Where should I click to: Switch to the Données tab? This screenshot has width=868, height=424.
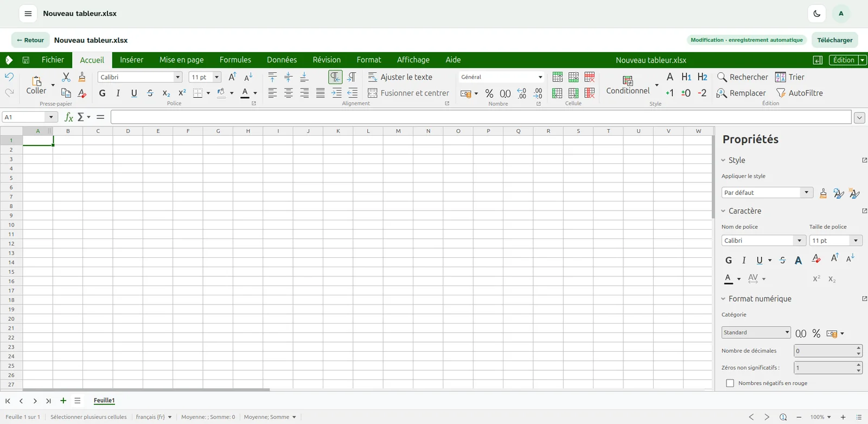tap(282, 60)
